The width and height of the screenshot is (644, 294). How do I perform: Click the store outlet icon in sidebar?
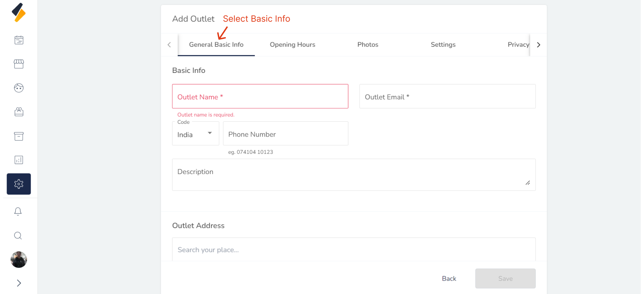click(19, 64)
